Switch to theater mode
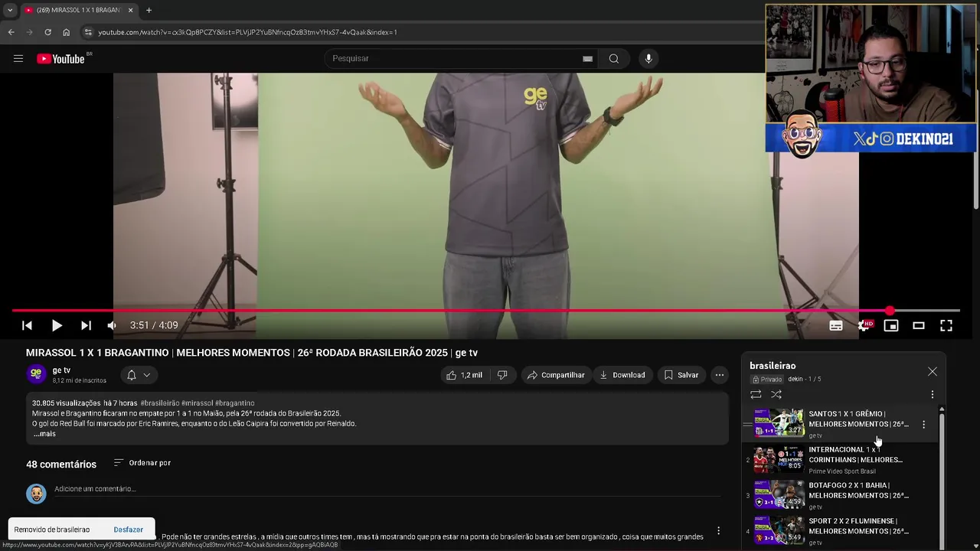This screenshot has height=551, width=980. pos(919,325)
